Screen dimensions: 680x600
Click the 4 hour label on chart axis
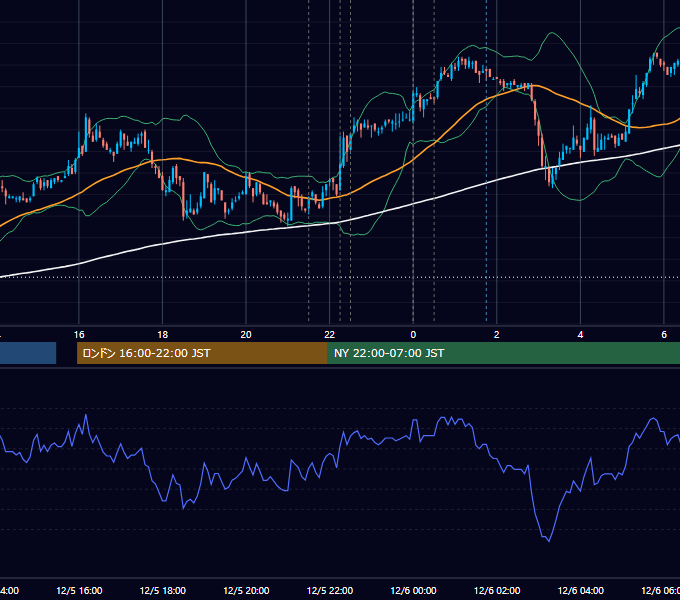(580, 335)
